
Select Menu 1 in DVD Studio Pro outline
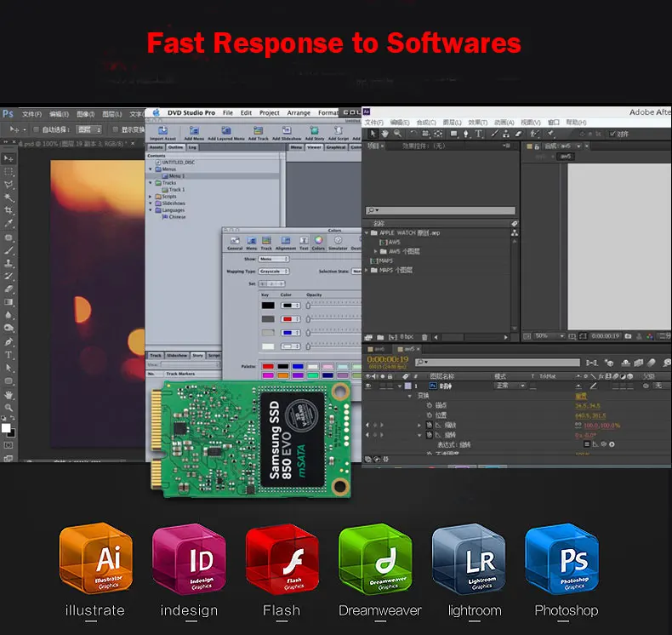click(x=214, y=176)
